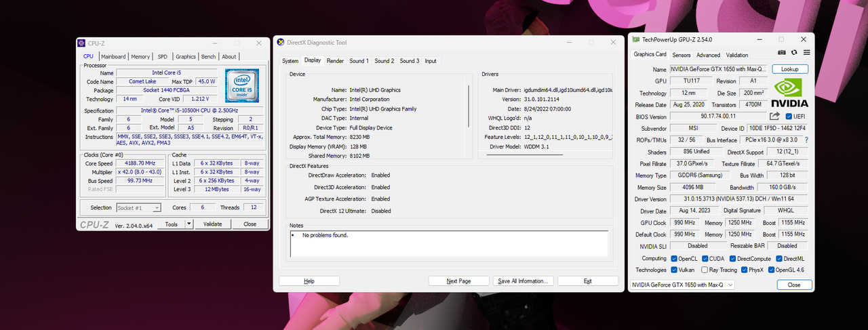Toggle the Vulkan checkbox

point(674,270)
